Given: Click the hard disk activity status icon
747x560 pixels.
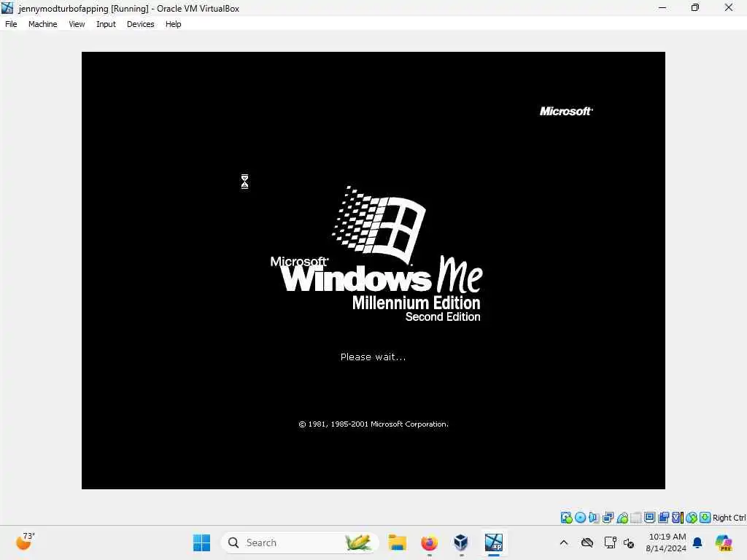Looking at the screenshot, I should pyautogui.click(x=566, y=518).
